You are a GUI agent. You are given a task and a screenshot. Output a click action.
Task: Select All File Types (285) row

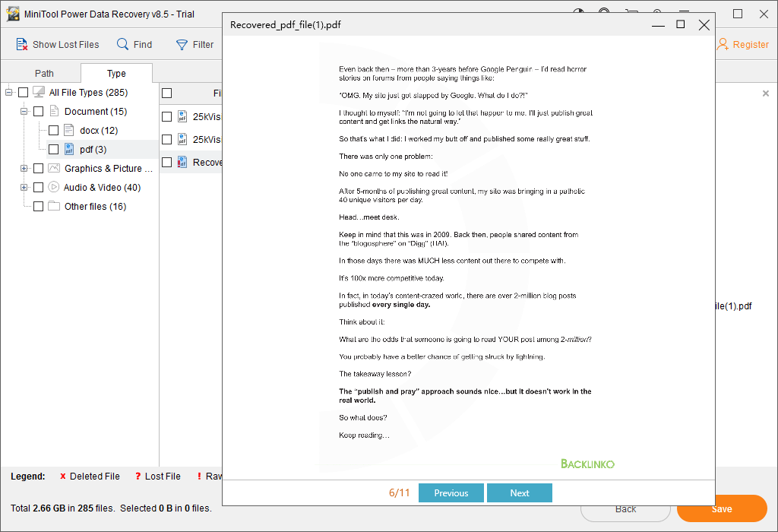click(x=88, y=92)
